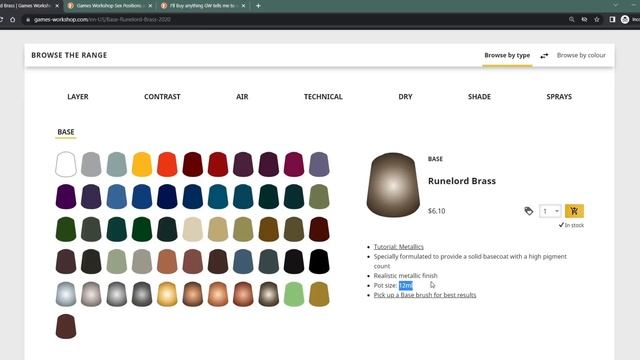This screenshot has height=360, width=640.
Task: Open the SHADE paint category
Action: click(x=479, y=97)
